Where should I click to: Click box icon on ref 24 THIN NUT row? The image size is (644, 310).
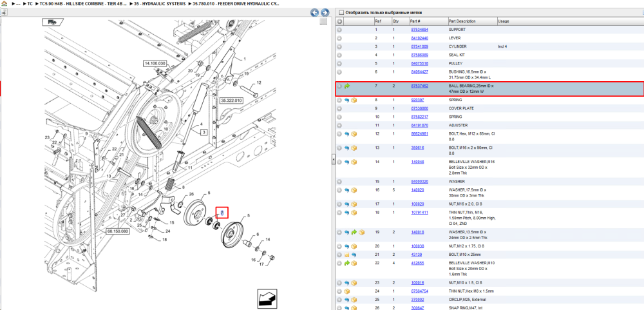[347, 291]
